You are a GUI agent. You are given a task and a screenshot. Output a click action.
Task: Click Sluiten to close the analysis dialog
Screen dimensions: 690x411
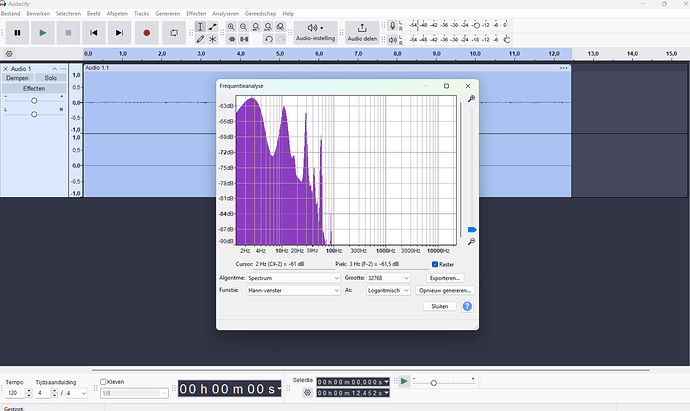(x=440, y=306)
